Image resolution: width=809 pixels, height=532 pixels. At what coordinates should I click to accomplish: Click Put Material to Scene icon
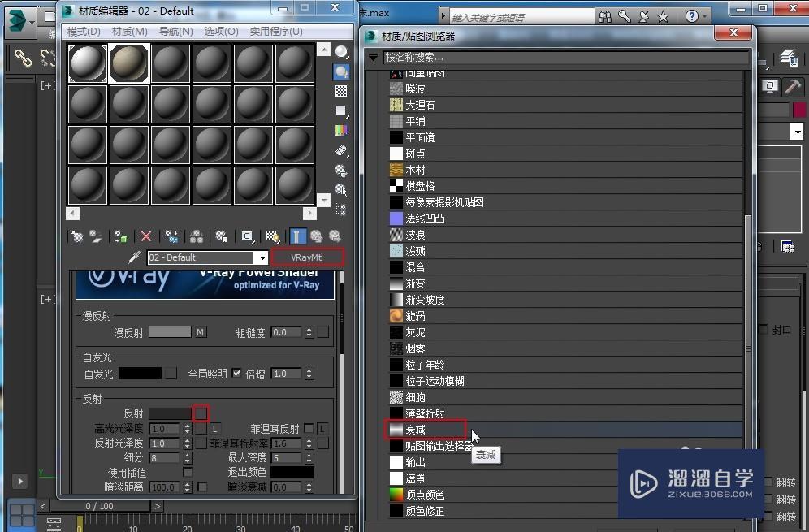click(96, 236)
